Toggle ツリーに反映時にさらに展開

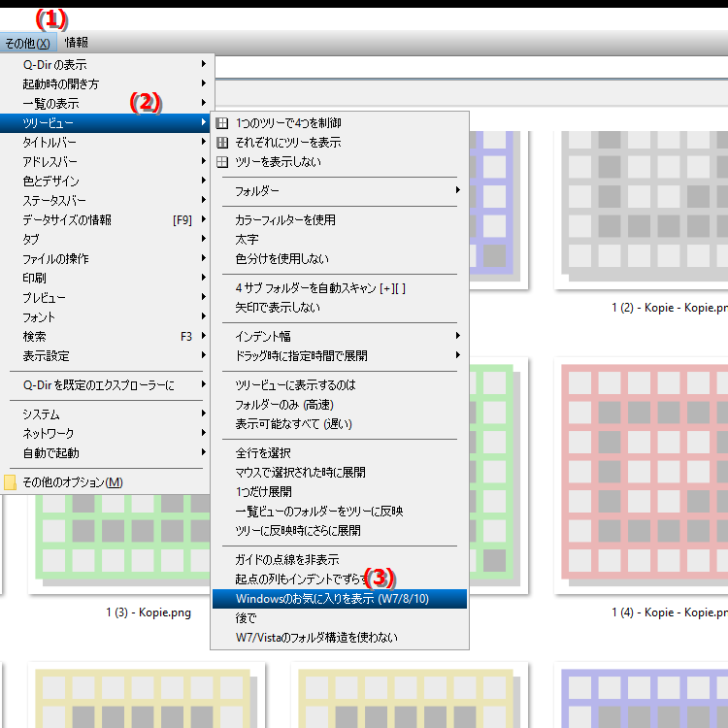tap(340, 531)
